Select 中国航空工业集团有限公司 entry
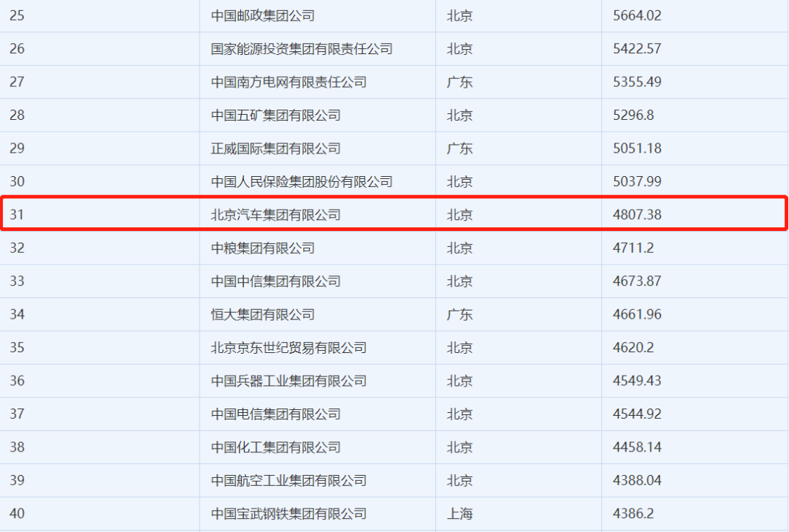Image resolution: width=789 pixels, height=532 pixels. [x=289, y=481]
